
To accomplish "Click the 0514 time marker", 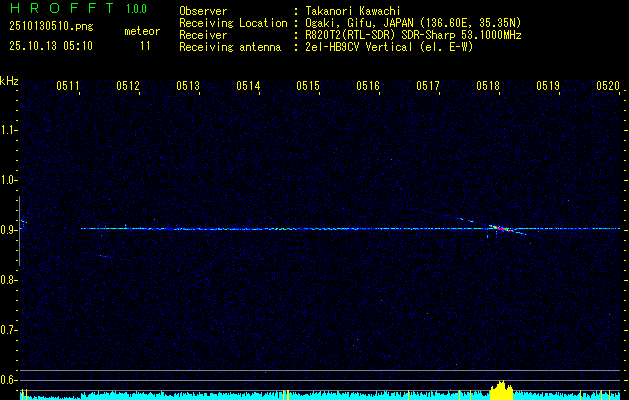I will pos(248,85).
